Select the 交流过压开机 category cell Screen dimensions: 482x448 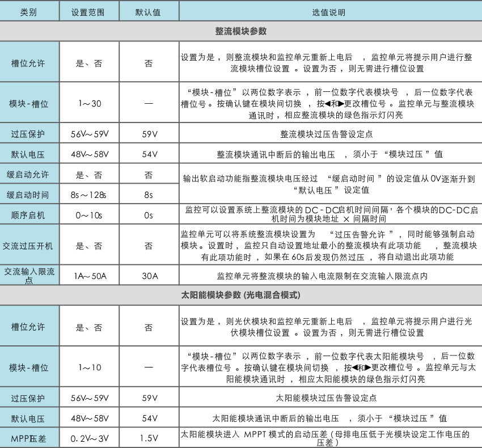[x=29, y=246]
